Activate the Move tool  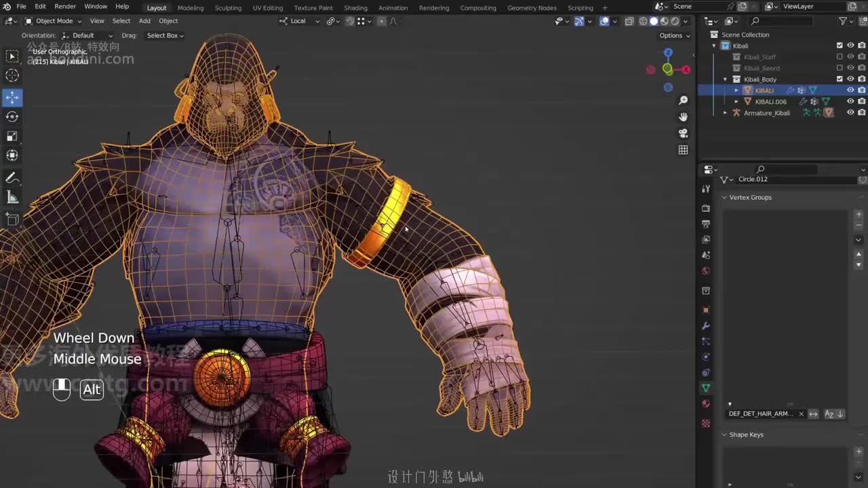pos(12,98)
